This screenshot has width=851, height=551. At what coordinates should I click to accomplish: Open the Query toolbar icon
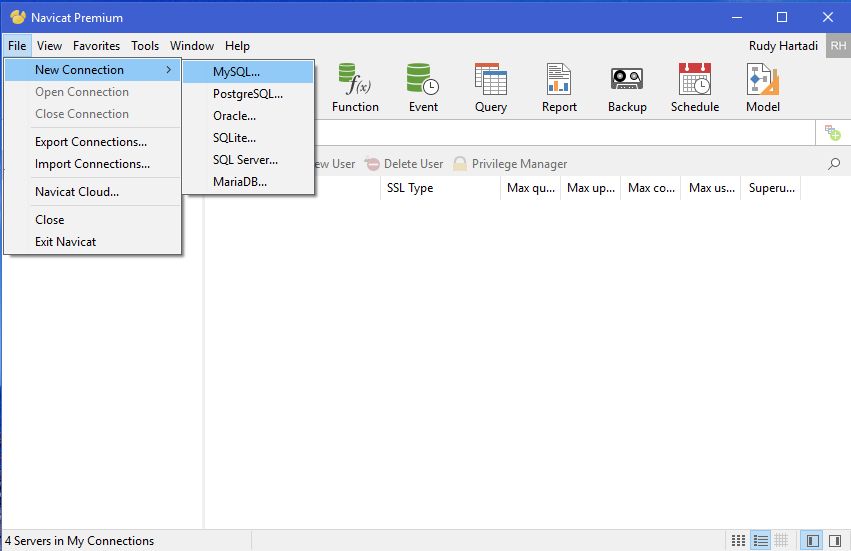(x=491, y=88)
